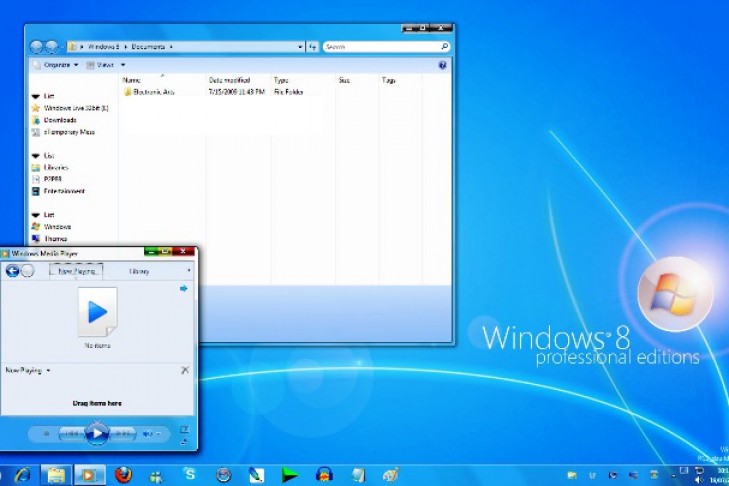Click the mute speaker icon in Media Player

(147, 433)
